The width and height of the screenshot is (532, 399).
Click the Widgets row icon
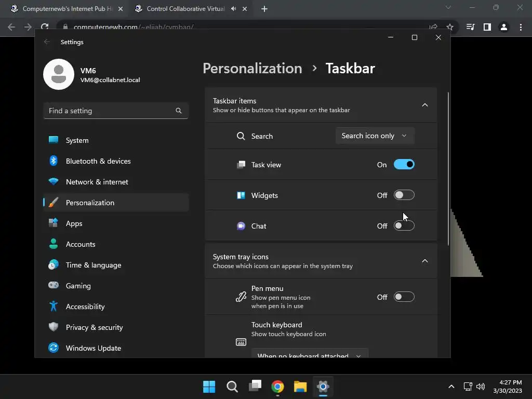(241, 195)
